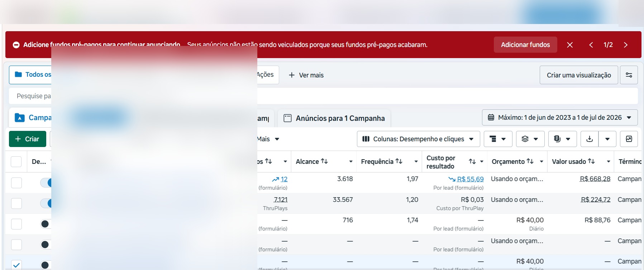
Task: Toggle on the campaign in the checked row
Action: tap(45, 265)
